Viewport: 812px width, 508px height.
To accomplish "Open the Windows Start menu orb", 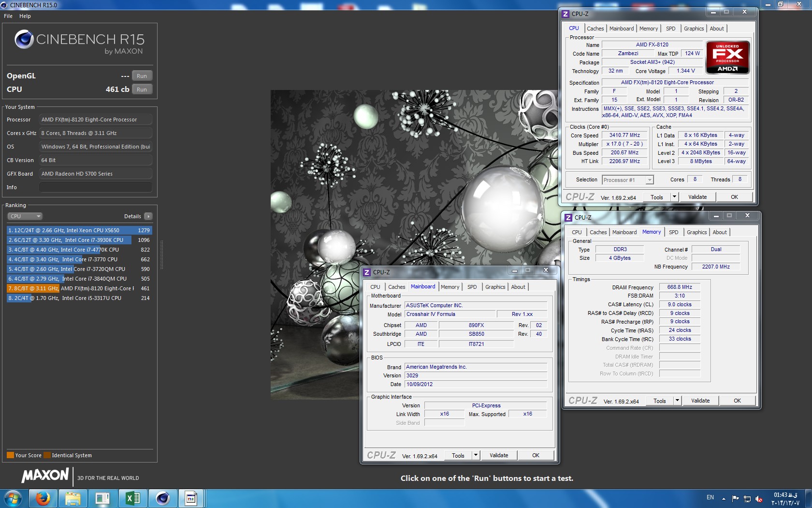I will pos(13,498).
